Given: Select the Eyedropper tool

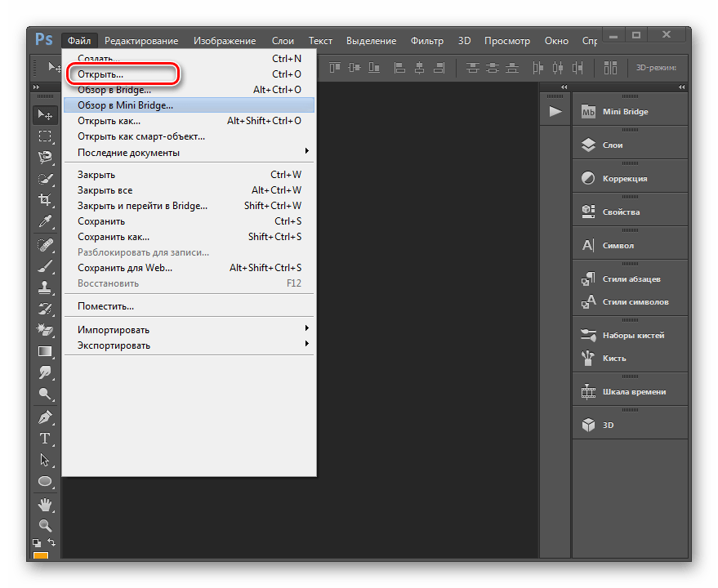Looking at the screenshot, I should tap(45, 221).
